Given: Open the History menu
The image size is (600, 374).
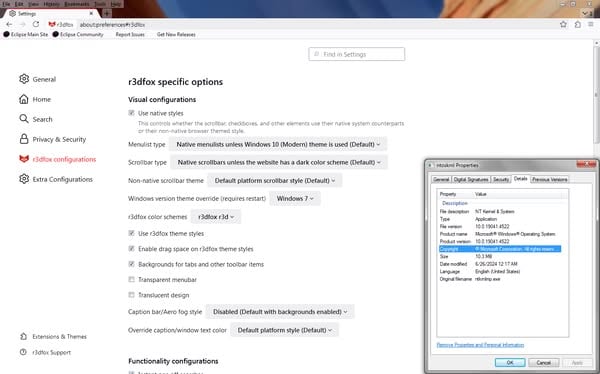Looking at the screenshot, I should point(51,4).
